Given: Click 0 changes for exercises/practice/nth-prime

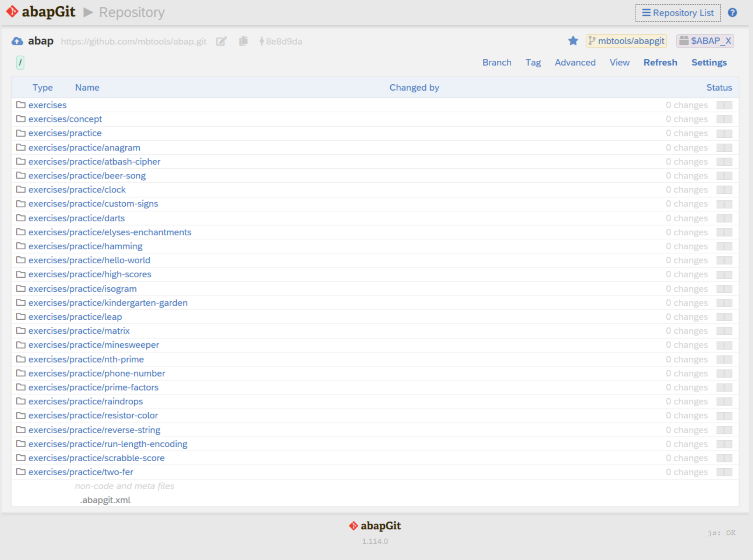Looking at the screenshot, I should tap(686, 359).
